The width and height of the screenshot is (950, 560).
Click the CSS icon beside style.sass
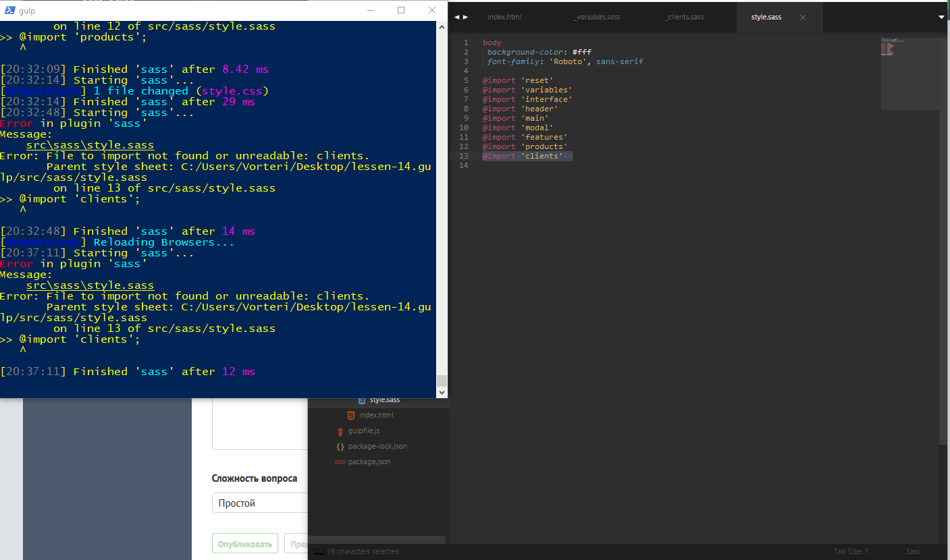pyautogui.click(x=362, y=400)
